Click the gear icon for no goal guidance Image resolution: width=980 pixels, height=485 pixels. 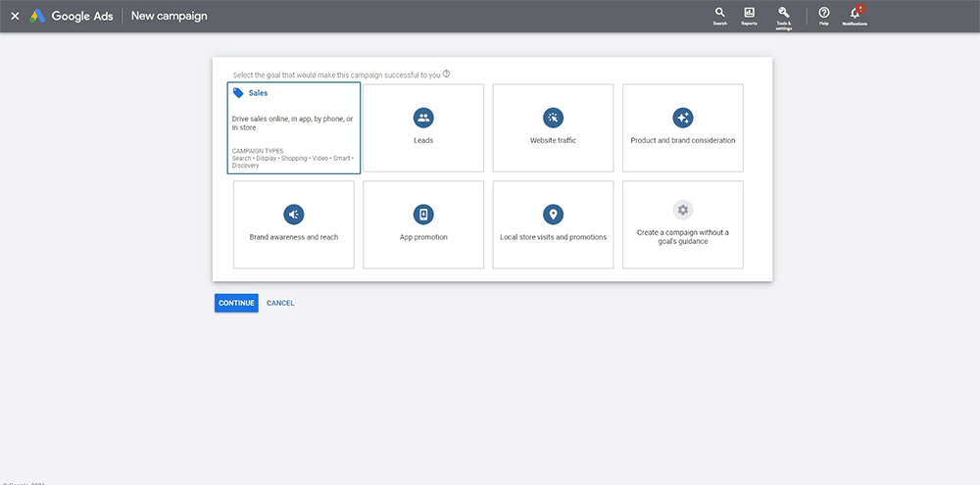(683, 210)
